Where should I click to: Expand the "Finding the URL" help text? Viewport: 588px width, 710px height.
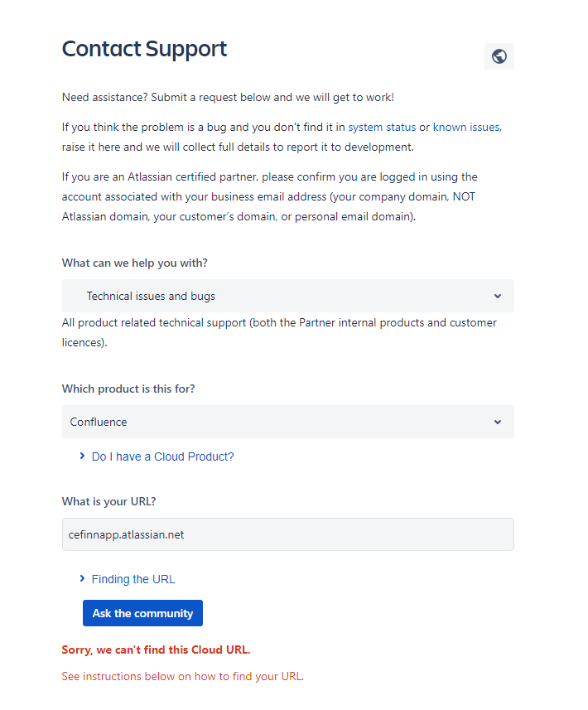(x=133, y=579)
